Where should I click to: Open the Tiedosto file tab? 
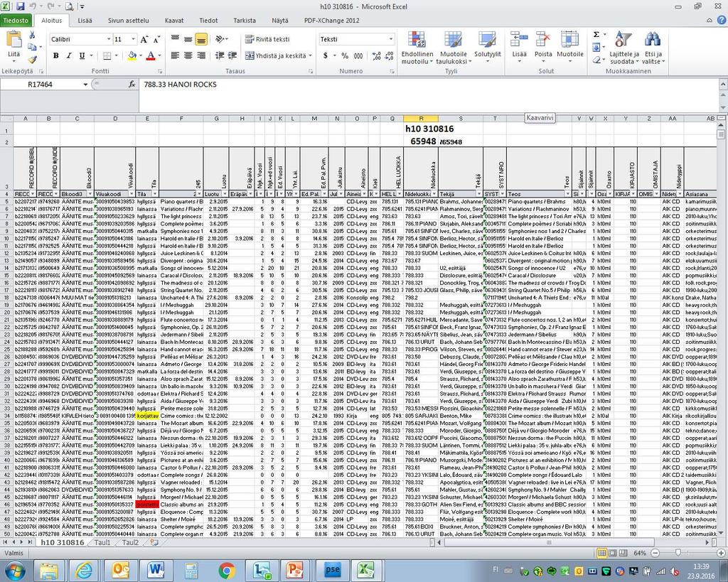[x=16, y=21]
